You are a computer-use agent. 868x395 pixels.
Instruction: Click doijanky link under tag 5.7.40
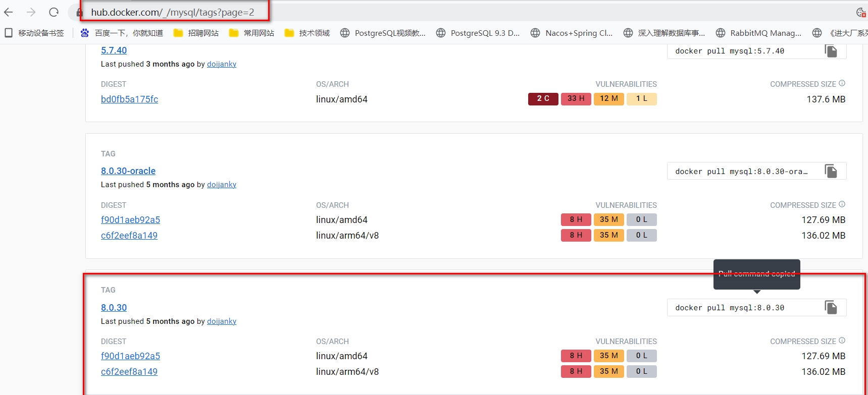coord(222,64)
